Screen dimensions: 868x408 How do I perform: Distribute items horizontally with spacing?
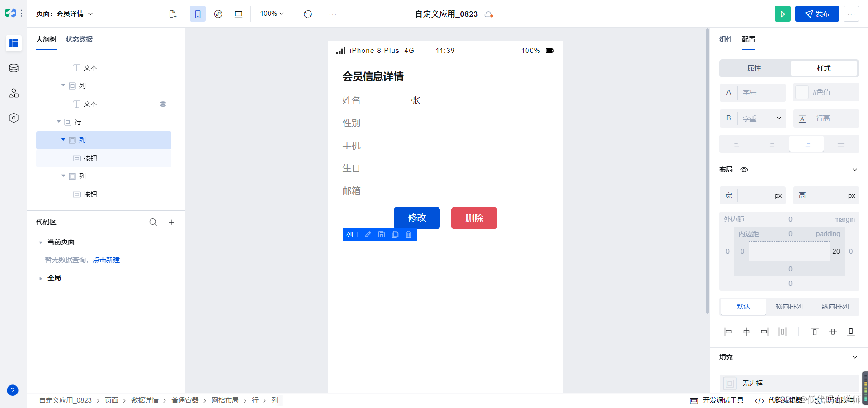click(x=783, y=332)
